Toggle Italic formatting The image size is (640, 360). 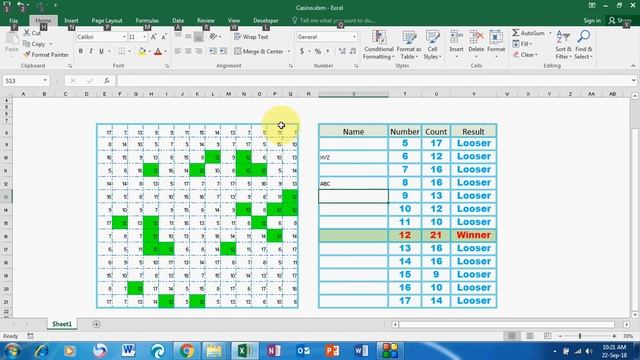(91, 51)
